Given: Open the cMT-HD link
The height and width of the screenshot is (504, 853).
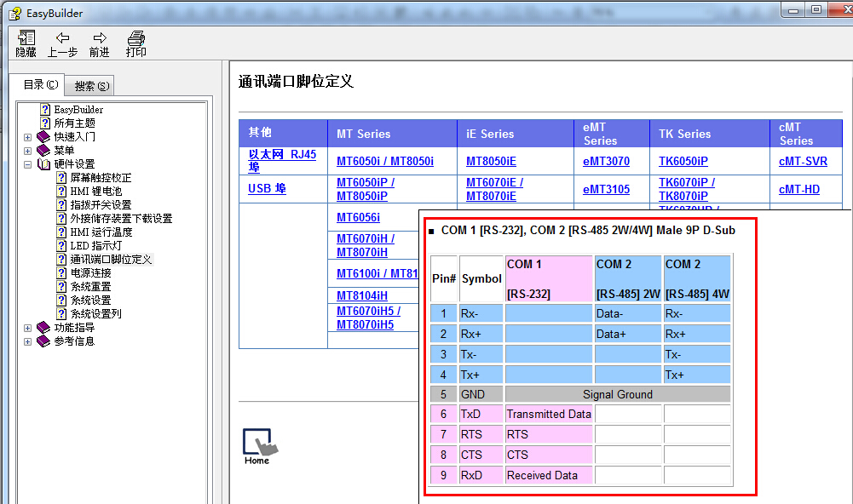Looking at the screenshot, I should coord(799,189).
